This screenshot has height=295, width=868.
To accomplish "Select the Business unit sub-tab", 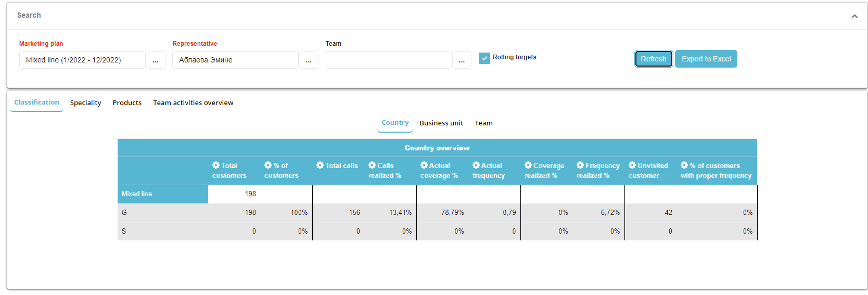I will (x=441, y=123).
